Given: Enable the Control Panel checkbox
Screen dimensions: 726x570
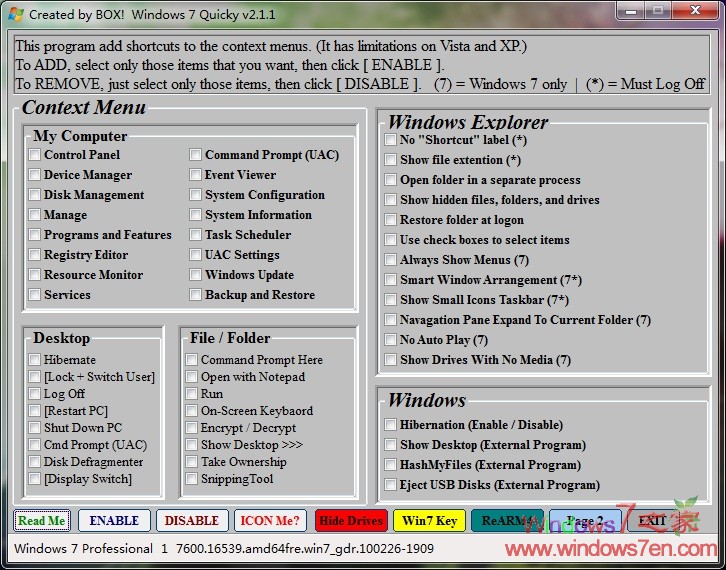Looking at the screenshot, I should click(35, 155).
